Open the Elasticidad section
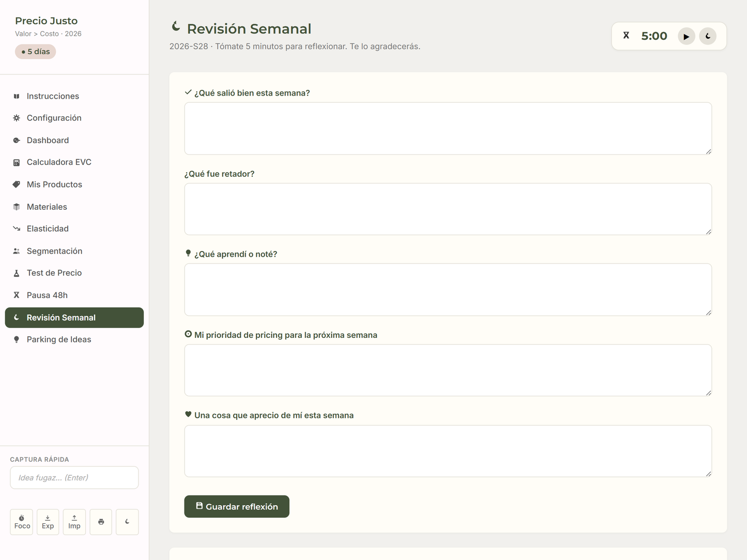 [x=74, y=228]
